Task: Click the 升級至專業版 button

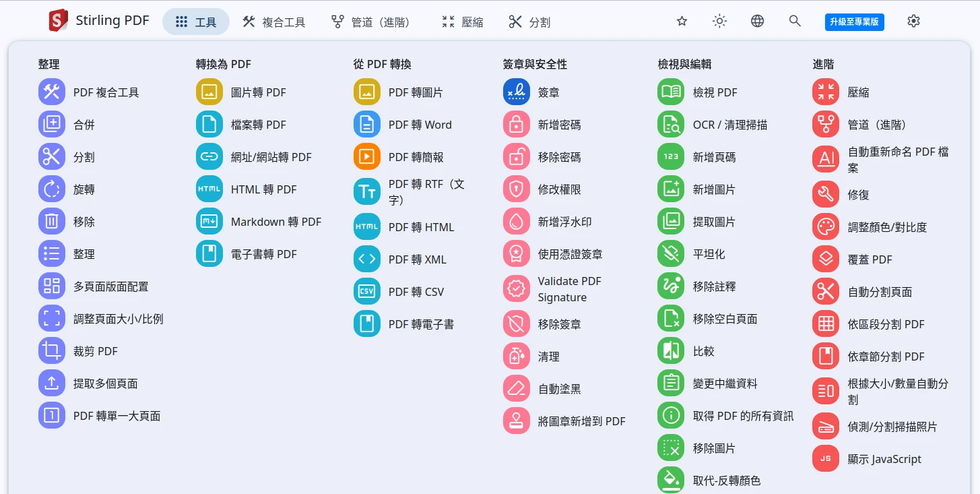Action: pyautogui.click(x=855, y=22)
